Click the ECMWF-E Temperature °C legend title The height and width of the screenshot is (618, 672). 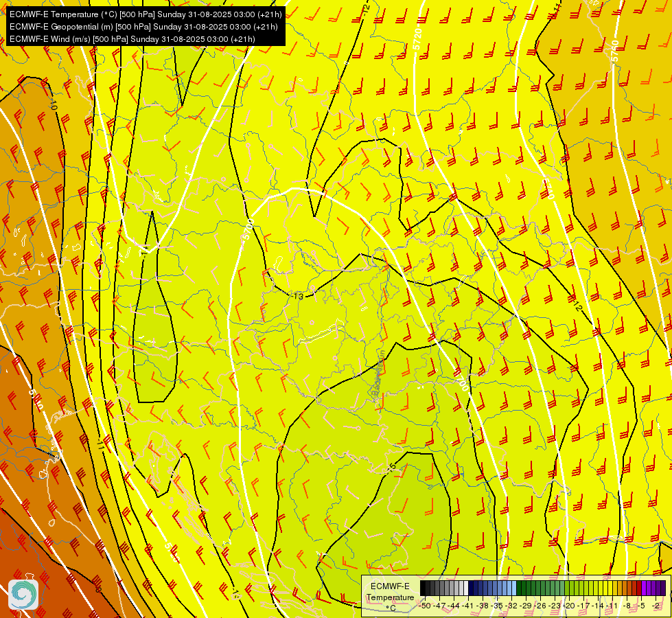pos(390,597)
